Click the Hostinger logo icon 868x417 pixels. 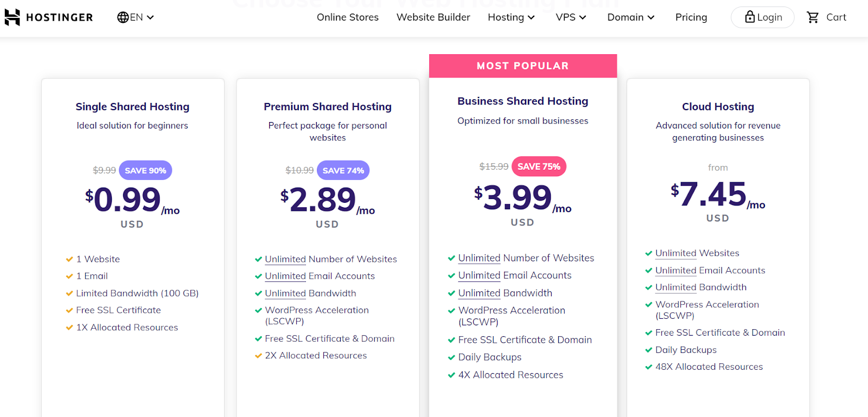pos(12,17)
